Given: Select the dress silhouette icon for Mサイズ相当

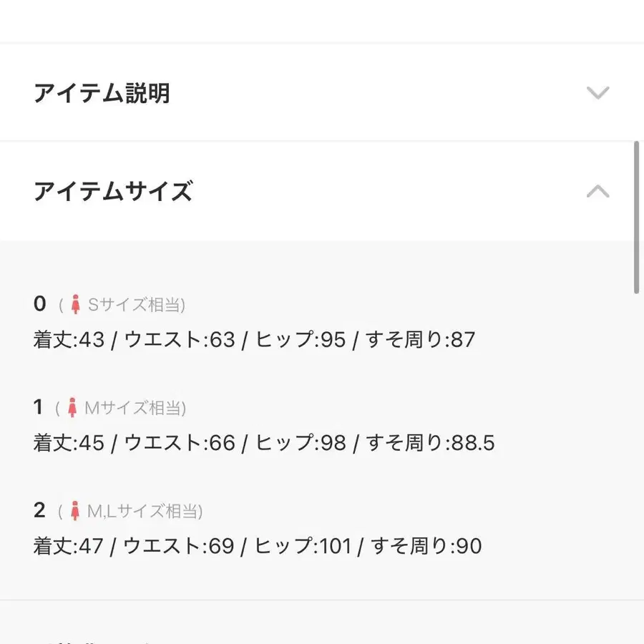Looking at the screenshot, I should (x=73, y=406).
